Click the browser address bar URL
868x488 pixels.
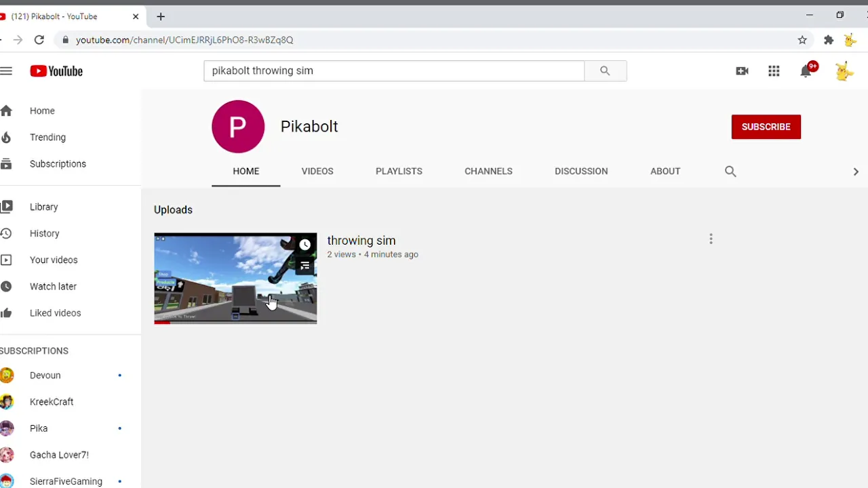184,40
